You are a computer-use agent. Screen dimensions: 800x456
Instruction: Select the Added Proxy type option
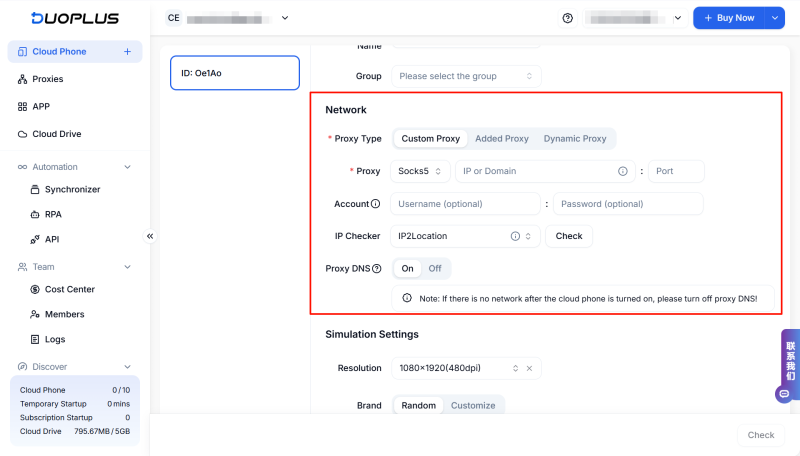coord(502,139)
